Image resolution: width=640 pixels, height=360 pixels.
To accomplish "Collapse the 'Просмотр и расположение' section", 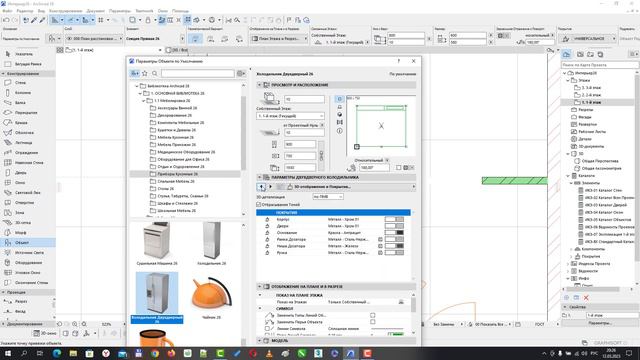I will [x=260, y=85].
